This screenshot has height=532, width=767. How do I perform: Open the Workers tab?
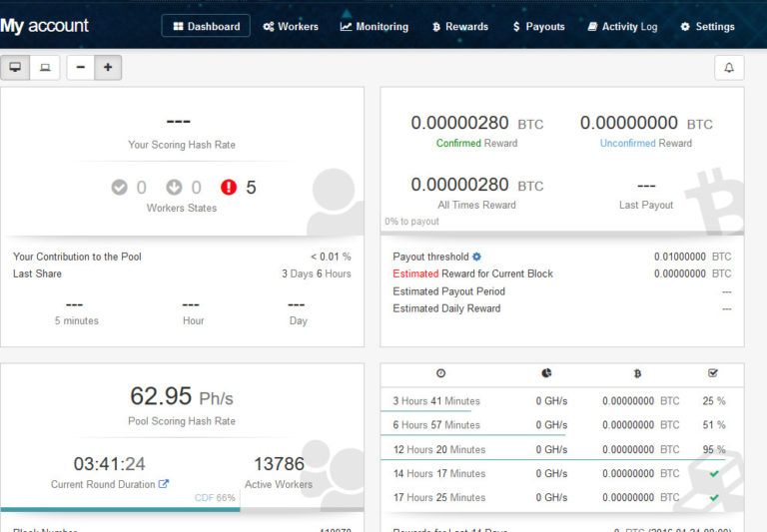[x=291, y=26]
